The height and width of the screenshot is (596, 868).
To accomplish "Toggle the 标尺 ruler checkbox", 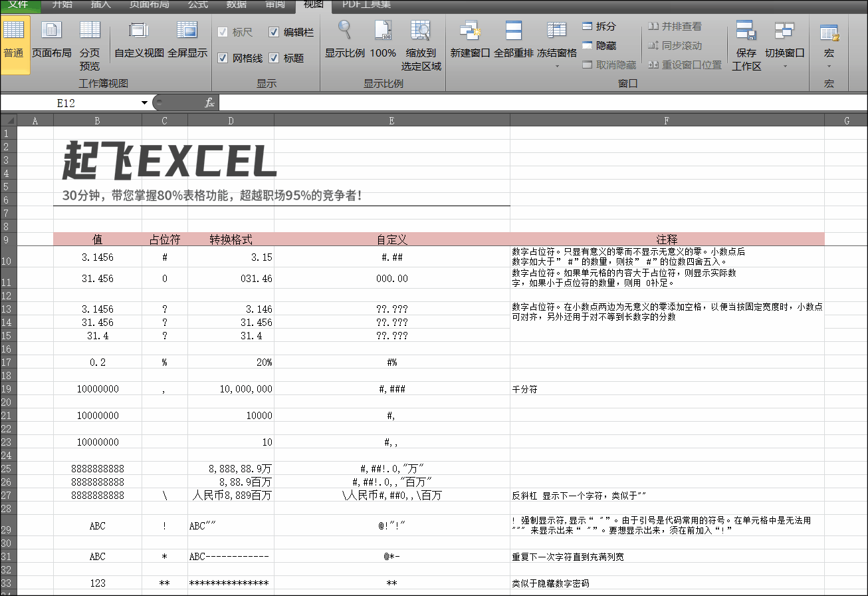I will tap(223, 32).
